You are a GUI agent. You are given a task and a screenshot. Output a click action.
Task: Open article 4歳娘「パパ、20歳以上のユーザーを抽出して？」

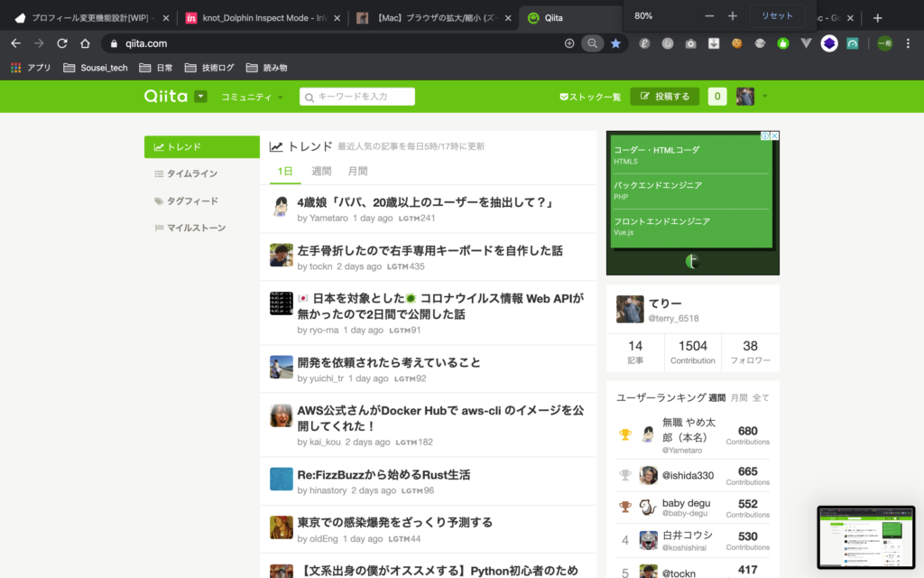(426, 202)
